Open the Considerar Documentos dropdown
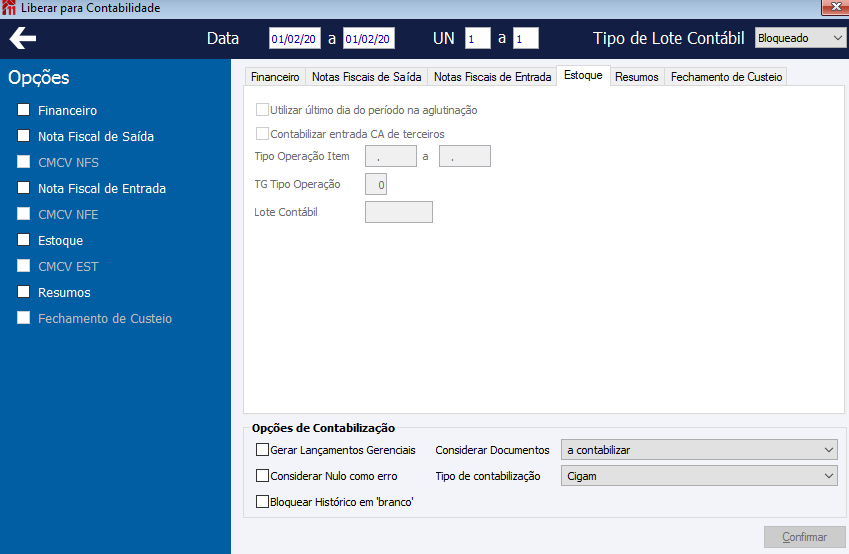 [x=699, y=450]
